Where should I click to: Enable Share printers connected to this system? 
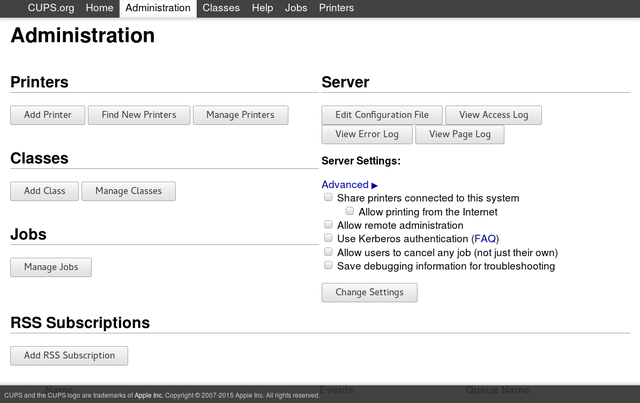pyautogui.click(x=328, y=198)
